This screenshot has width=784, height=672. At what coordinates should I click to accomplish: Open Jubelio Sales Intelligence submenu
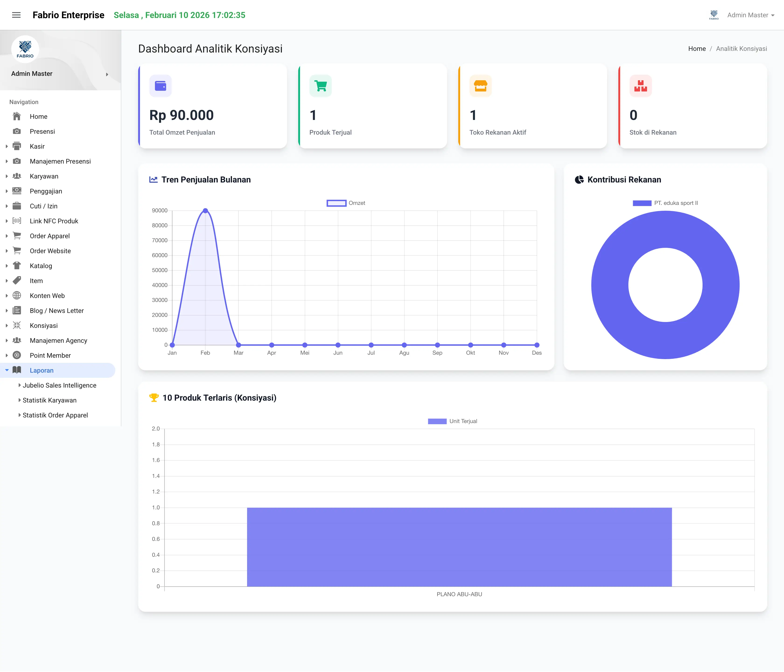[59, 385]
